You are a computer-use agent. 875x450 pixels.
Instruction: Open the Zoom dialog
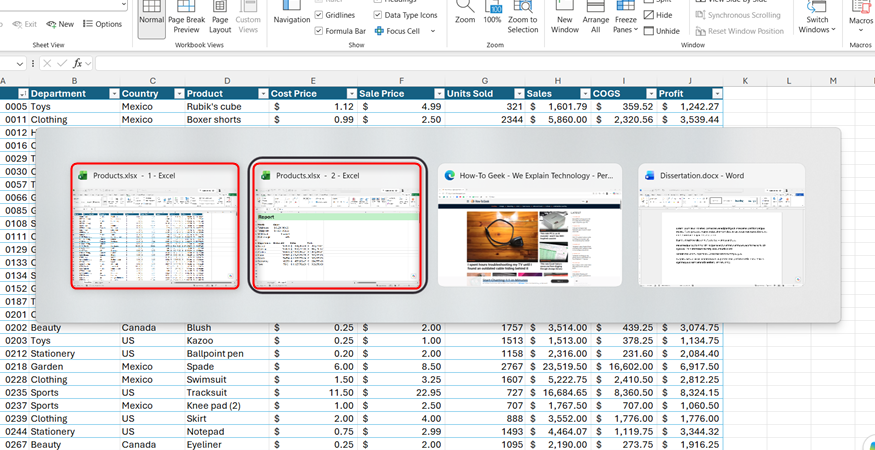[465, 14]
